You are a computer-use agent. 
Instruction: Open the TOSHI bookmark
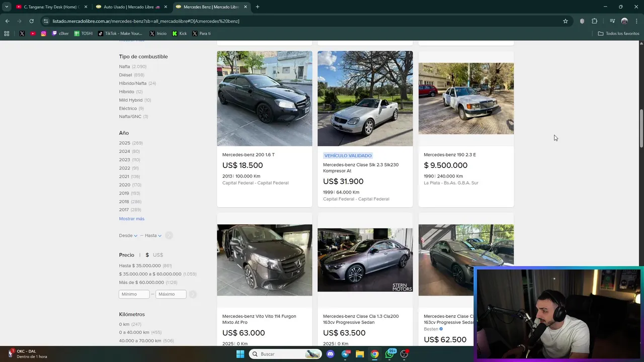point(84,34)
